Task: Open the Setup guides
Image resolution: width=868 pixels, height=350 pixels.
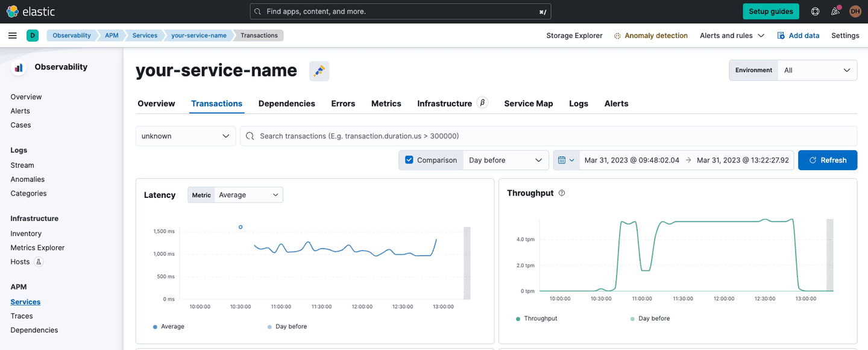Action: pyautogui.click(x=771, y=11)
